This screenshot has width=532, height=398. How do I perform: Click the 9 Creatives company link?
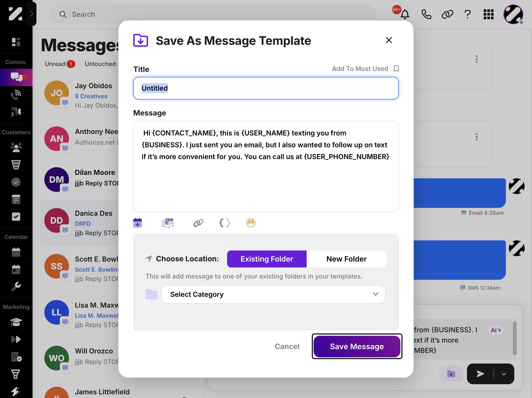click(91, 96)
